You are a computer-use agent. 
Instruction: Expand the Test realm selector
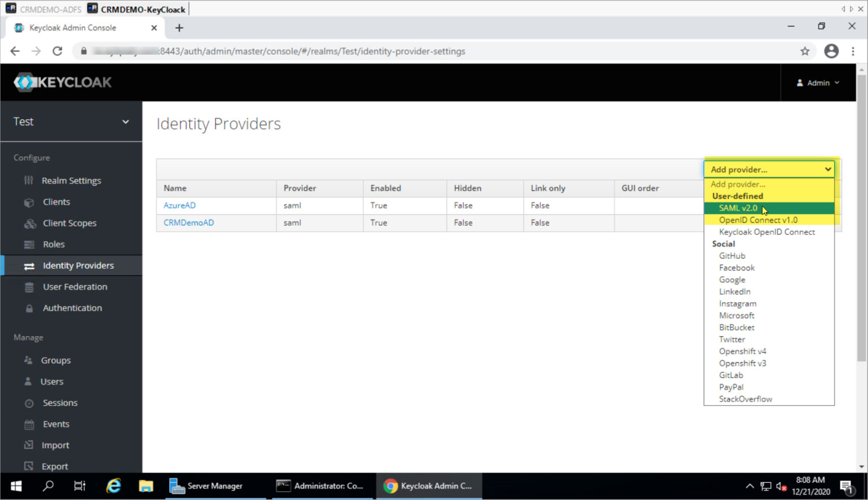point(71,121)
